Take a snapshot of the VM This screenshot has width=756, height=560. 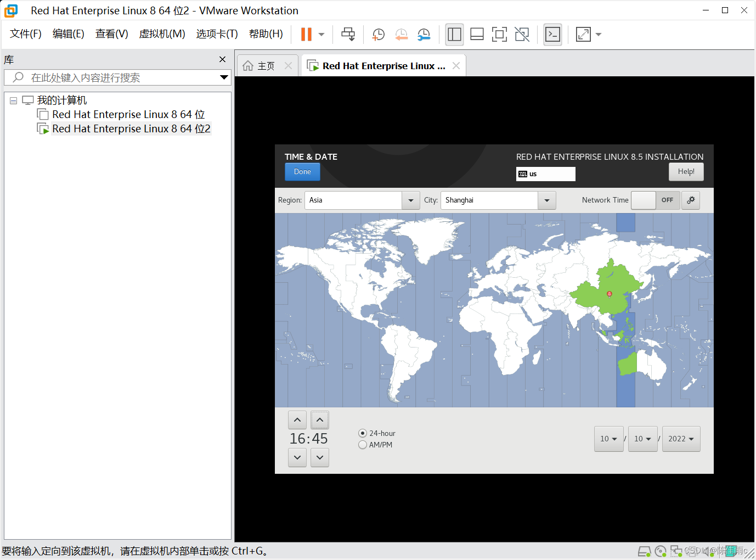(378, 35)
